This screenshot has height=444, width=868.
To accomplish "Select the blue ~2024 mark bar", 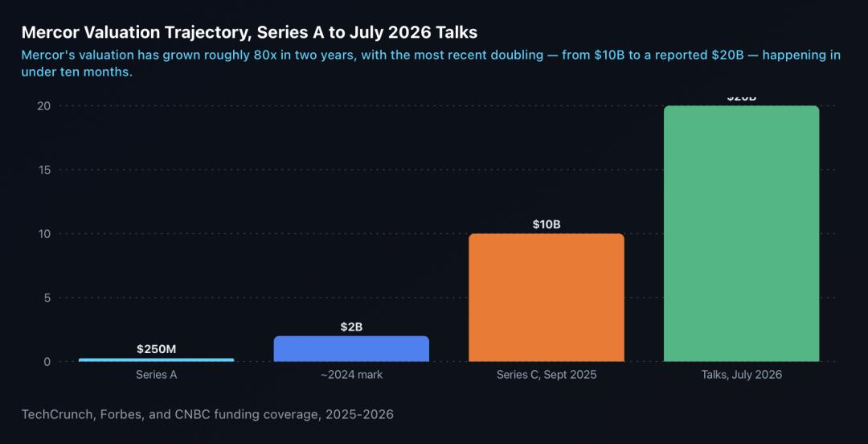I will pos(351,348).
